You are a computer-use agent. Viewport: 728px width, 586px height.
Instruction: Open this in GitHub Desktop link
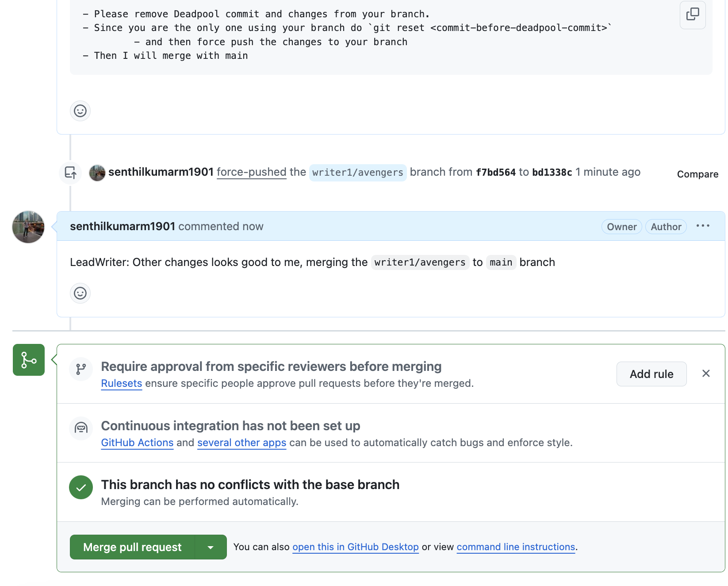coord(355,547)
